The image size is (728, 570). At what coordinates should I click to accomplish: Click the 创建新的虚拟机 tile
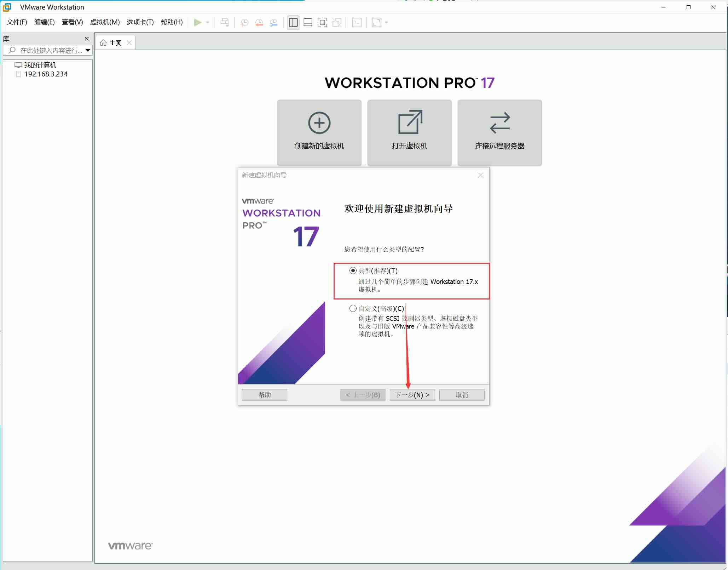319,132
